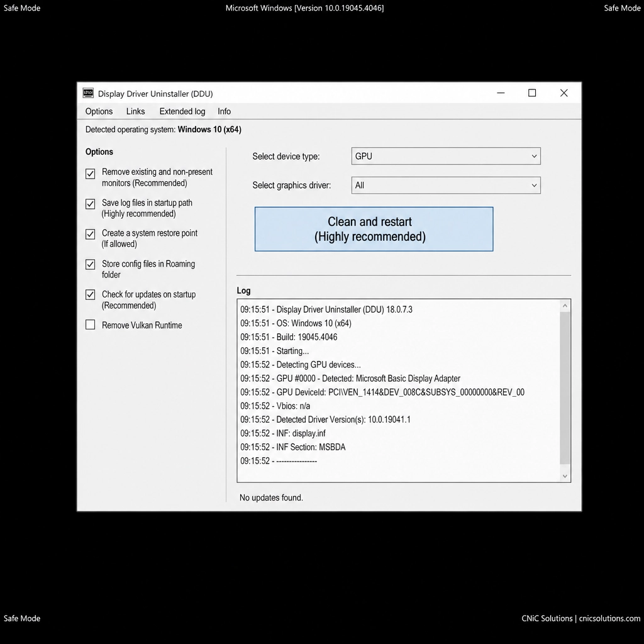Select log line 'Detecting GPU devices...'
Viewport: 644px width, 644px height.
click(x=301, y=364)
